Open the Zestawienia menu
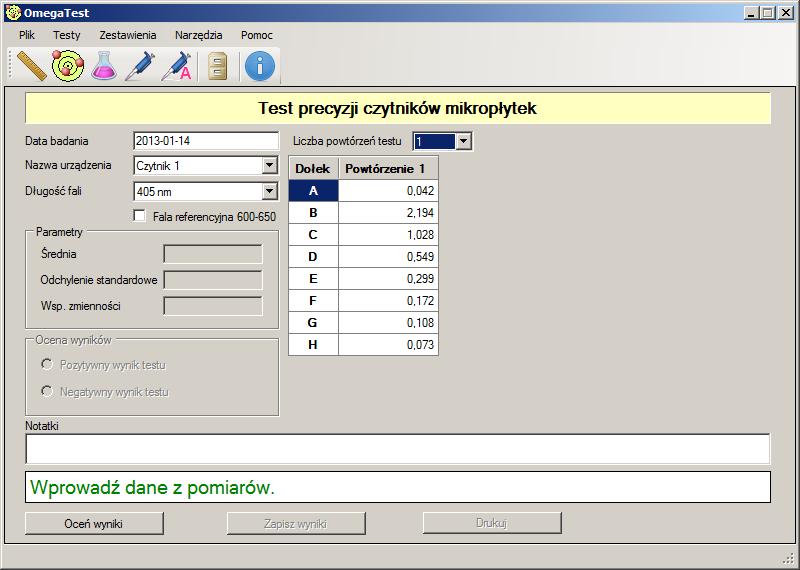This screenshot has width=800, height=570. pyautogui.click(x=127, y=34)
